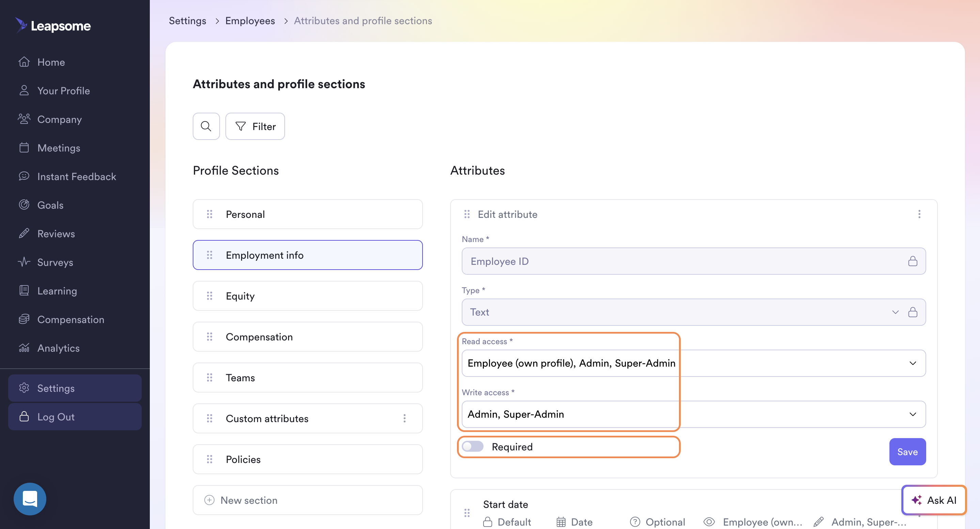Click the question icon next to Optional
Screen dimensions: 980x529
point(635,522)
